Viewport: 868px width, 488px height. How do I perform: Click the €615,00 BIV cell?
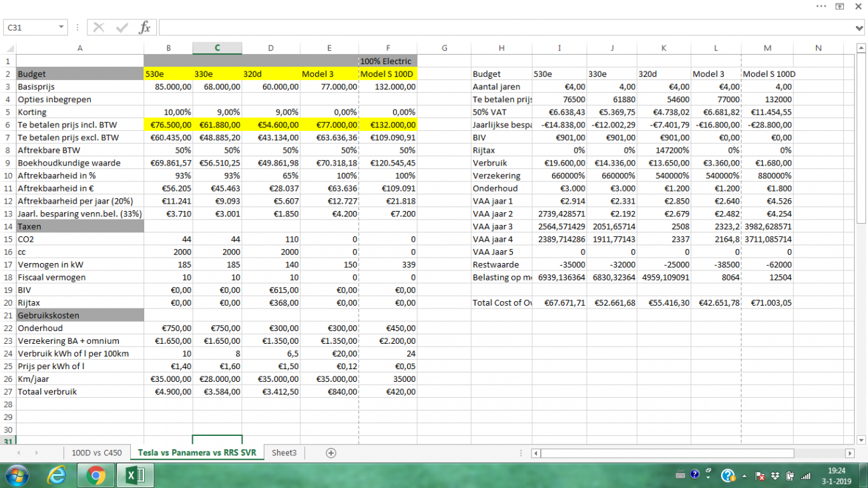tap(271, 290)
